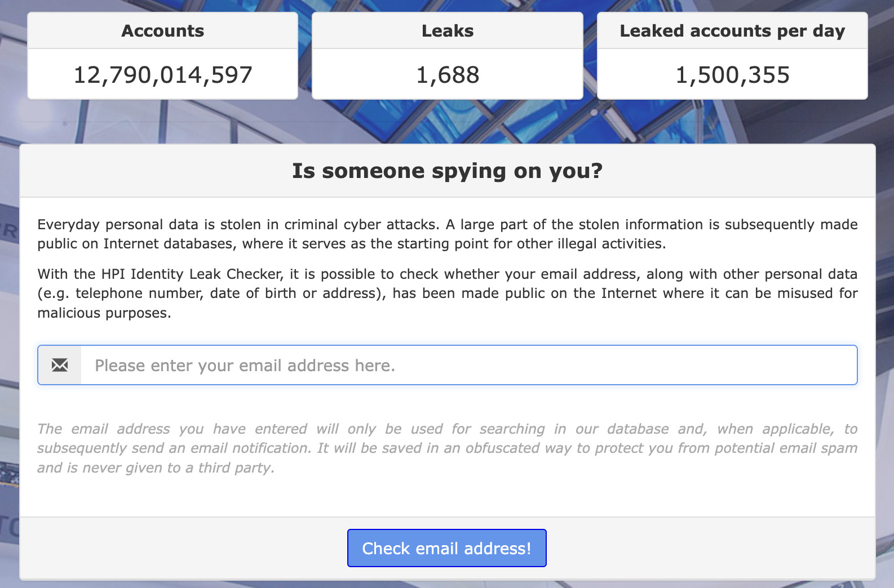Viewport: 894px width, 588px height.
Task: Click the HPI Identity Leak Checker paragraph
Action: (448, 293)
